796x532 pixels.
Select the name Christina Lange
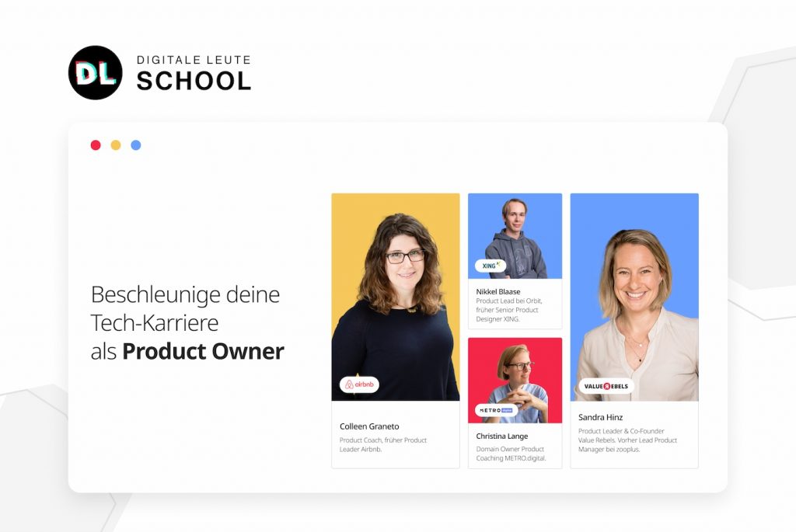[502, 436]
